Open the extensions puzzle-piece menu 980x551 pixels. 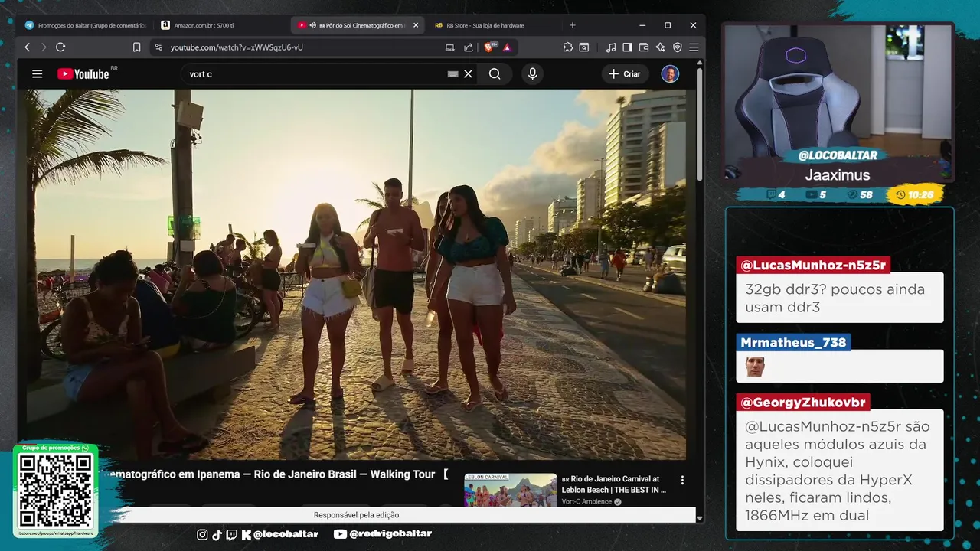coord(567,47)
